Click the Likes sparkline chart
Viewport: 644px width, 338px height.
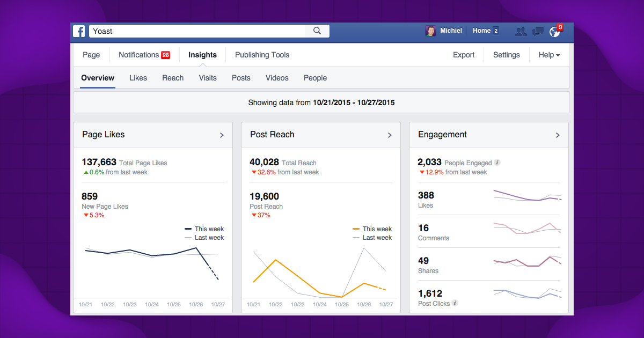tap(527, 195)
